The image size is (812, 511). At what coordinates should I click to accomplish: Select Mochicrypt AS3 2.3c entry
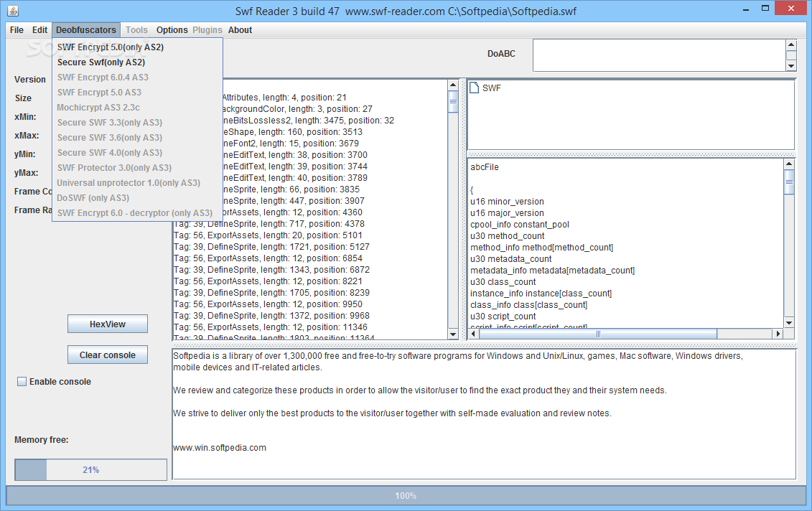(137, 107)
